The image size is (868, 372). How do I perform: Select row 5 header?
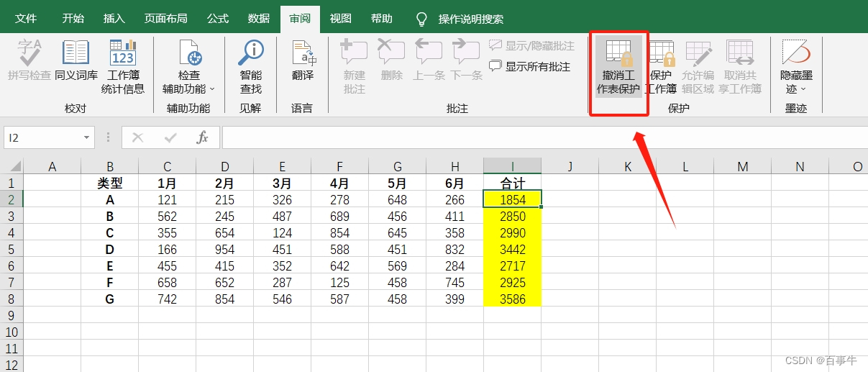(12, 250)
